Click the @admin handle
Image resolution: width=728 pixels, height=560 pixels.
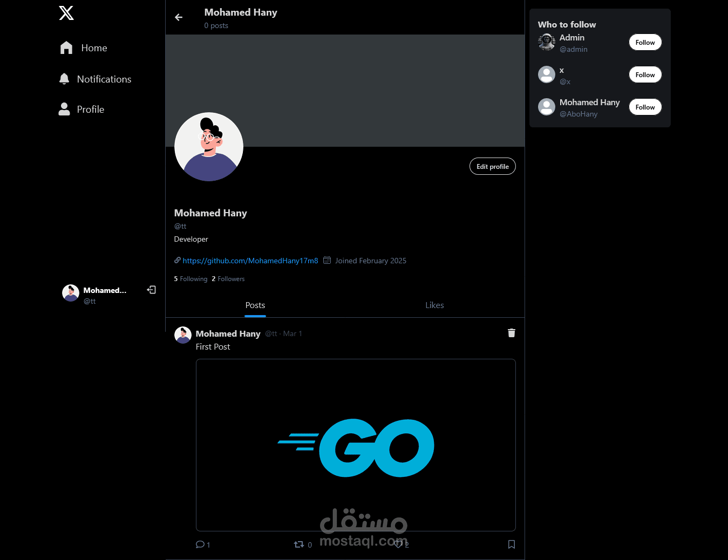tap(574, 49)
